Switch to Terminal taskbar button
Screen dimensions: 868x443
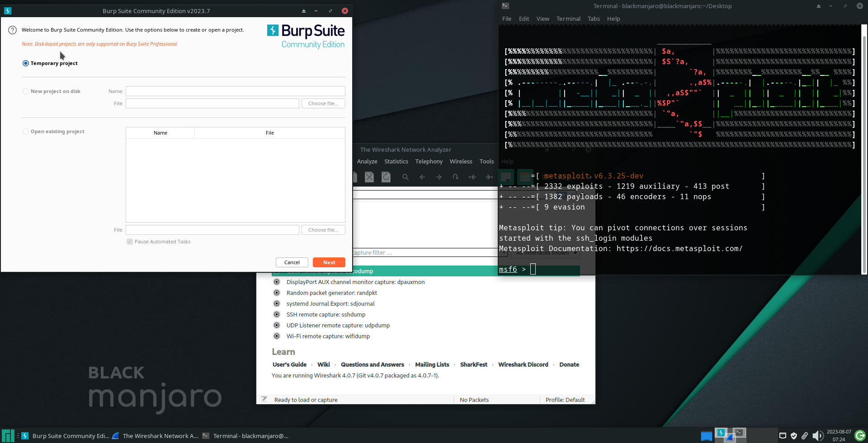click(x=245, y=436)
